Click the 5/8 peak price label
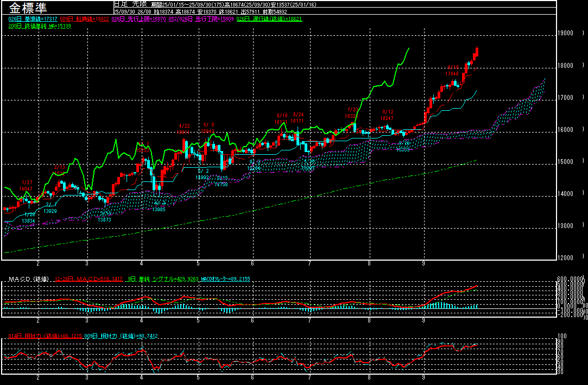 [209, 131]
